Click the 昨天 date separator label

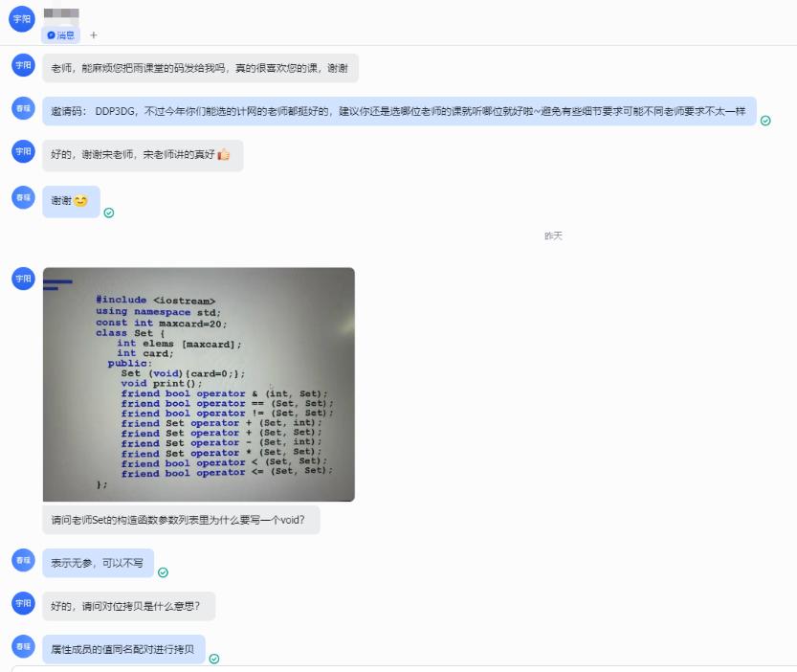pos(553,235)
